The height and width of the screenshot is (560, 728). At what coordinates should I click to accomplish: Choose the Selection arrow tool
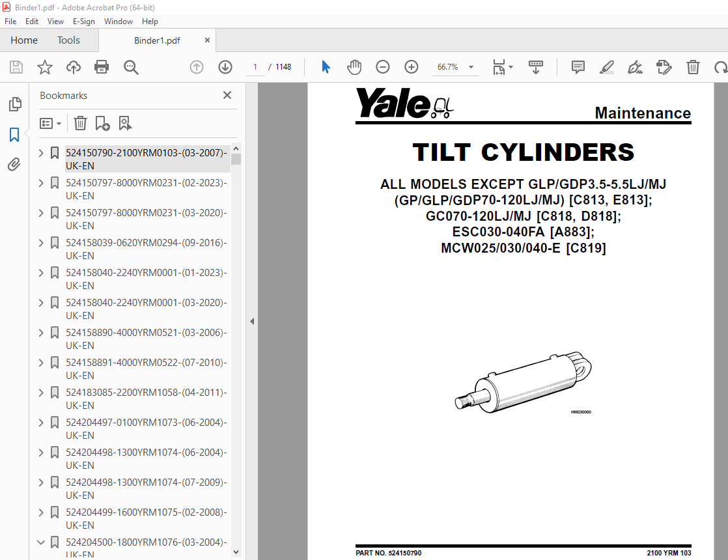point(326,67)
